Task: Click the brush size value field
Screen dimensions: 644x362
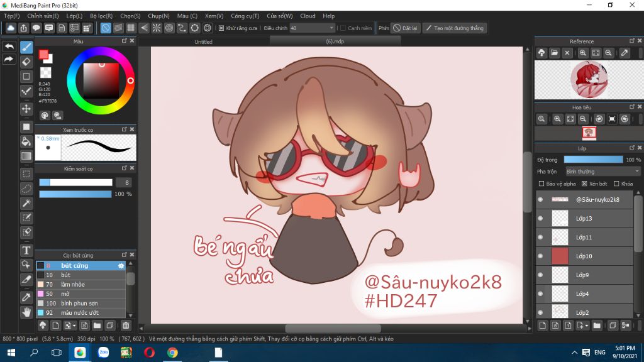Action: (x=124, y=182)
